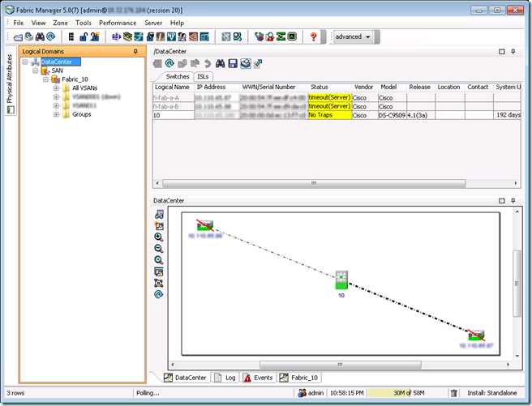Collapse the DataCenter tree node
This screenshot has height=406, width=532.
[25, 62]
